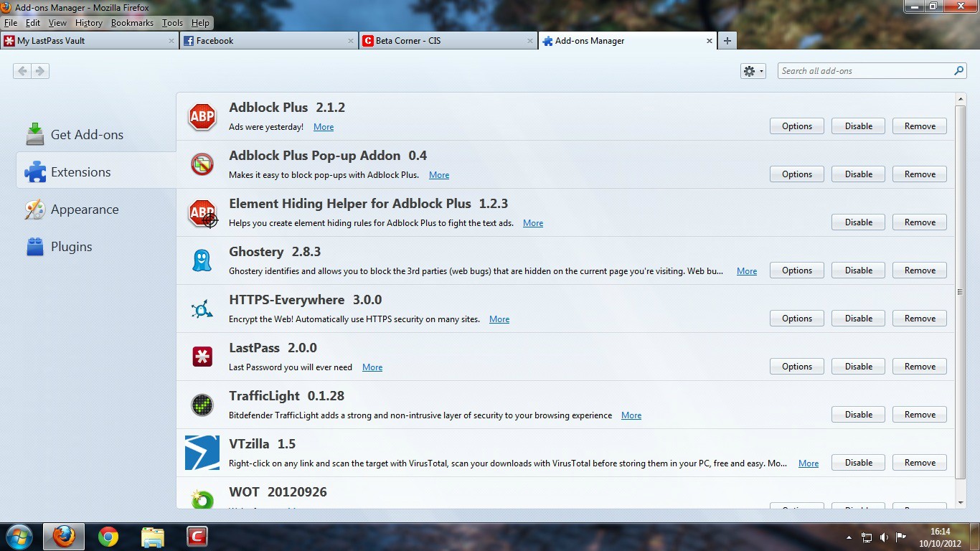Close the Add-ons Manager tab

[x=710, y=41]
